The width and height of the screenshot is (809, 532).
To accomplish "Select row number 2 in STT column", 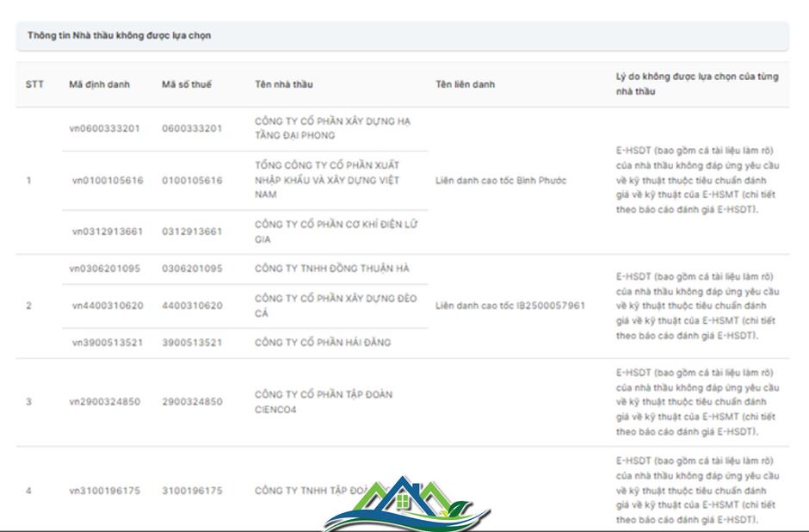I will 29,306.
